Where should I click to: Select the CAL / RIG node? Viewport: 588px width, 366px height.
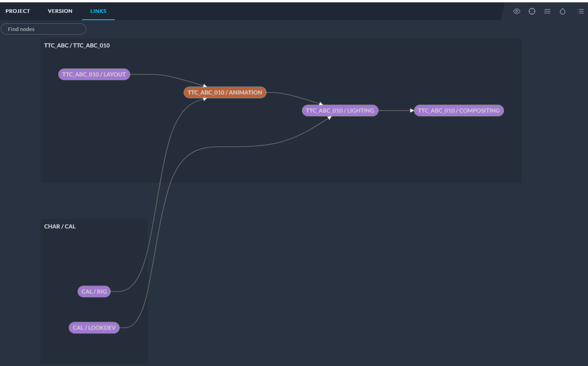(94, 292)
